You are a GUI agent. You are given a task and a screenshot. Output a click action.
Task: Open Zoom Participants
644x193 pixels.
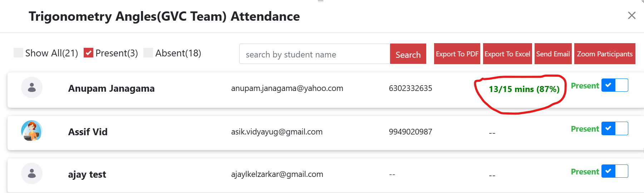pos(605,54)
